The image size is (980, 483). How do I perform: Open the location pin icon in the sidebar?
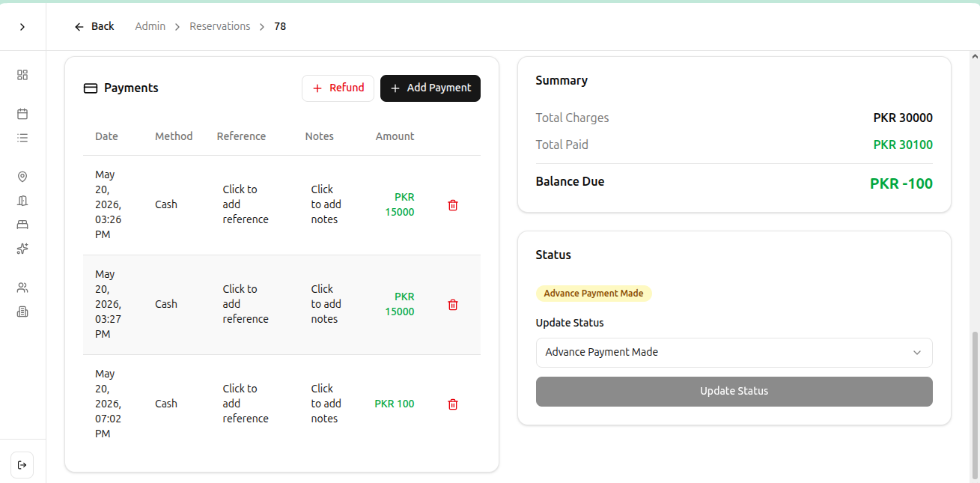pyautogui.click(x=22, y=177)
